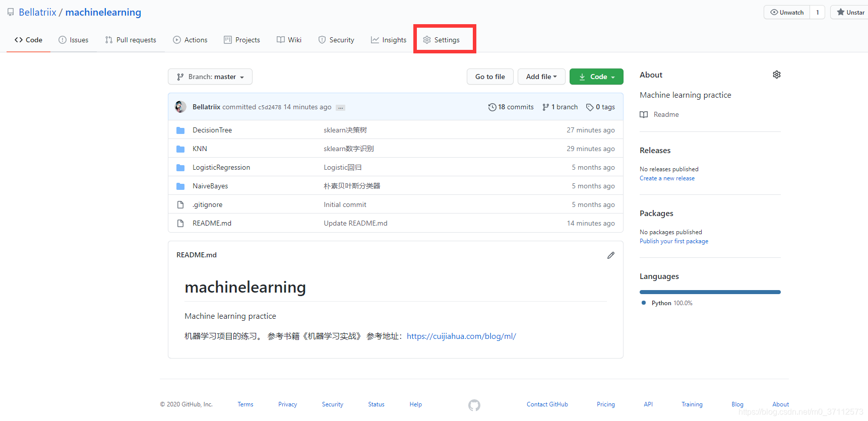868x421 pixels.
Task: Switch to the Issues tab
Action: pos(74,40)
